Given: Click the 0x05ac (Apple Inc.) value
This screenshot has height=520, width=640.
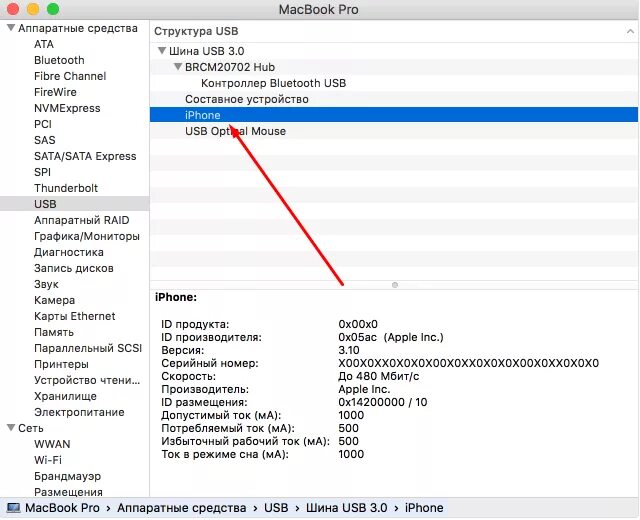Looking at the screenshot, I should [x=391, y=337].
